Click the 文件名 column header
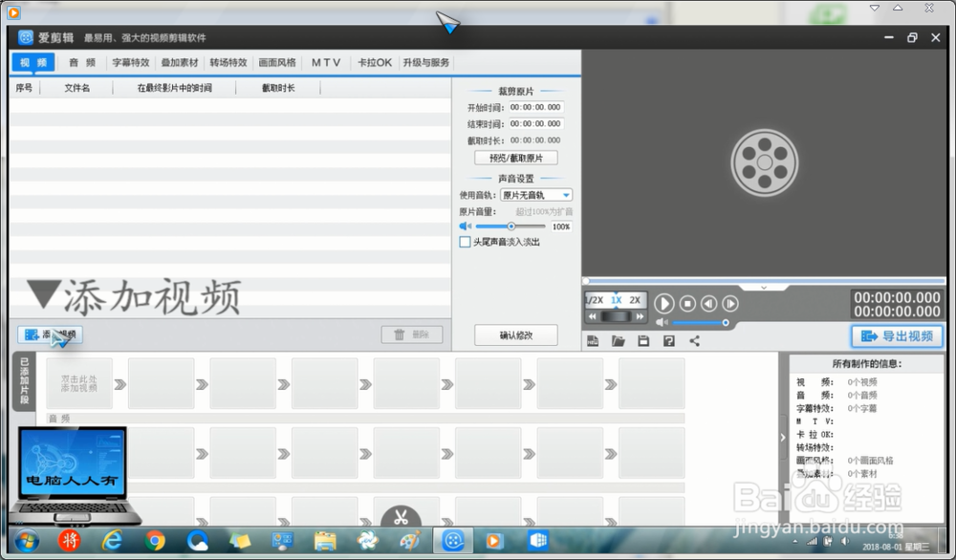The width and height of the screenshot is (956, 560). click(76, 88)
